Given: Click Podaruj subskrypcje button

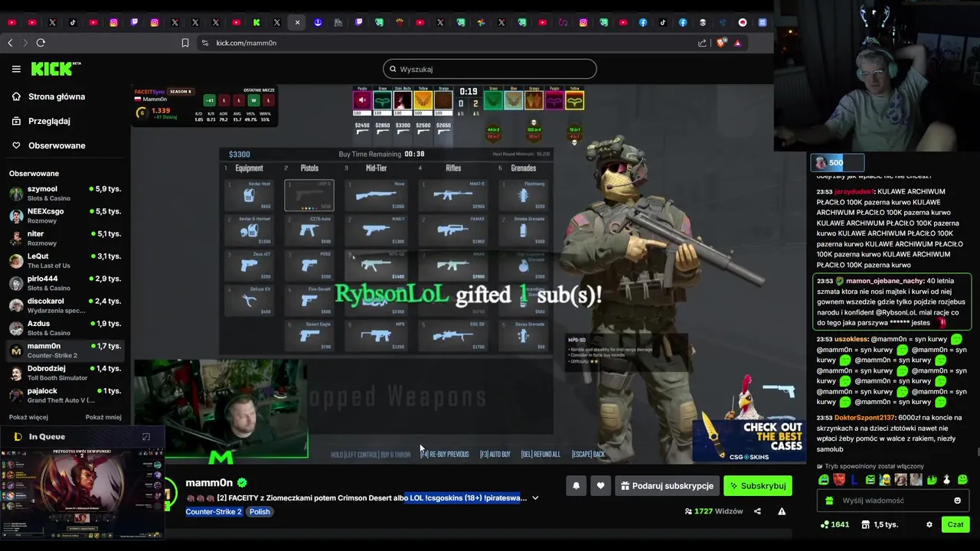Looking at the screenshot, I should (x=667, y=486).
